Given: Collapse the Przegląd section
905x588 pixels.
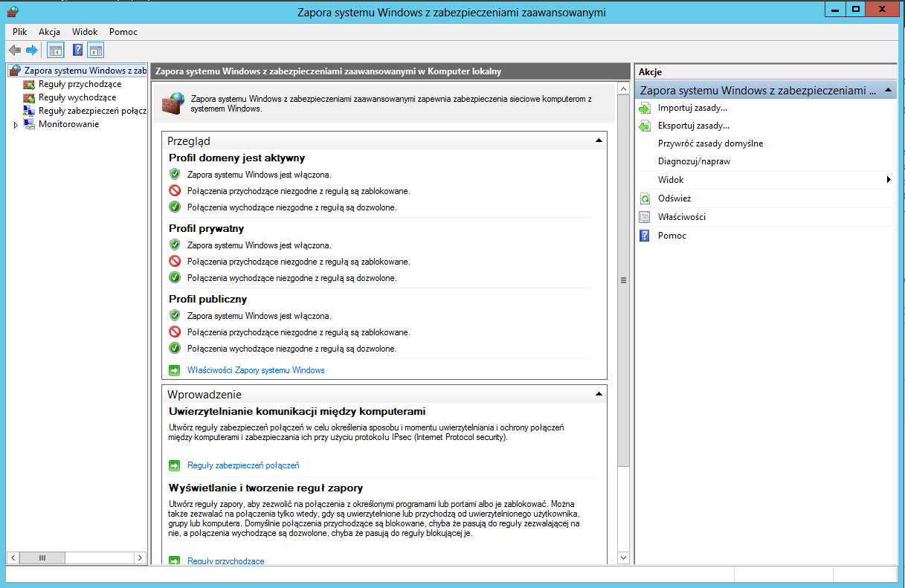Looking at the screenshot, I should (598, 140).
